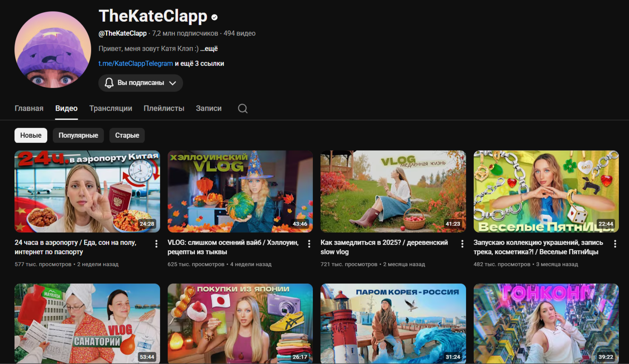The width and height of the screenshot is (629, 364).
Task: Click the 26:17 duration badge
Action: point(300,357)
